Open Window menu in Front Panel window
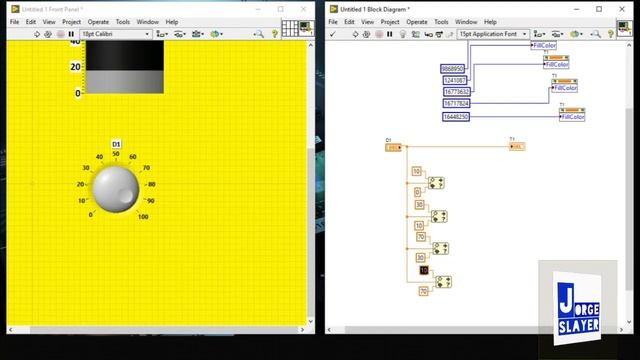Viewport: 640px width, 360px height. [147, 22]
